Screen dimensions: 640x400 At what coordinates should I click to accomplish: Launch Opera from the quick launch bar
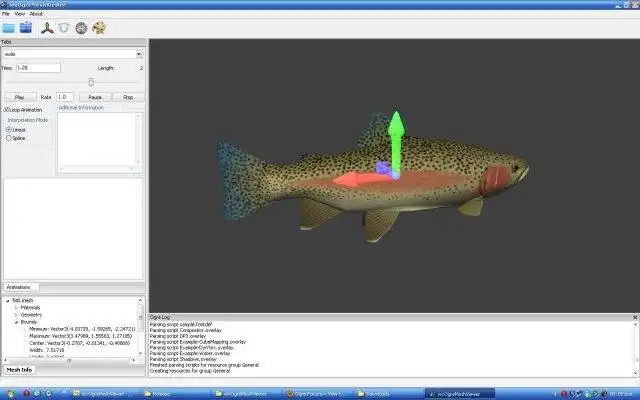click(27, 394)
